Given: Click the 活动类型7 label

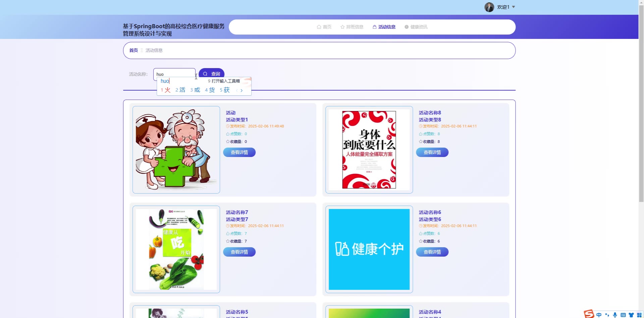Looking at the screenshot, I should tap(237, 219).
